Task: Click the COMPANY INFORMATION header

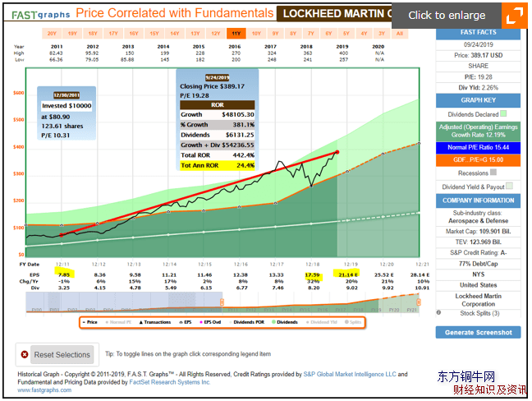Action: (x=478, y=200)
